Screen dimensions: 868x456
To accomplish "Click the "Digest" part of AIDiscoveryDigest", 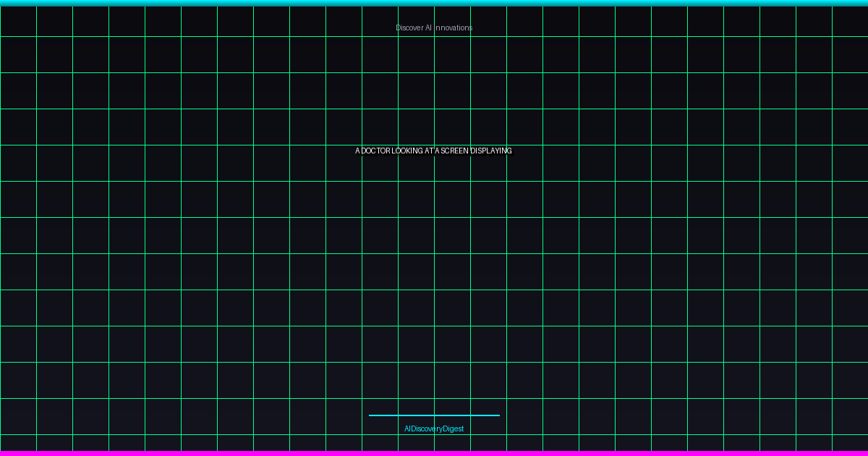I will [x=454, y=428].
